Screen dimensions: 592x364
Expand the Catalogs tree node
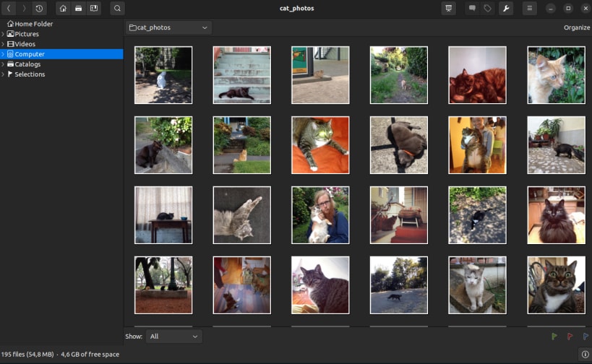tap(3, 64)
